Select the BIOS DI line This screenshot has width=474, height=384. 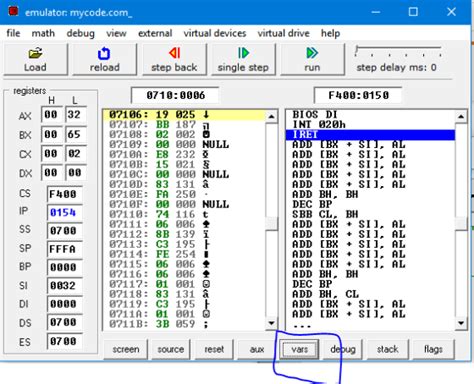point(370,115)
